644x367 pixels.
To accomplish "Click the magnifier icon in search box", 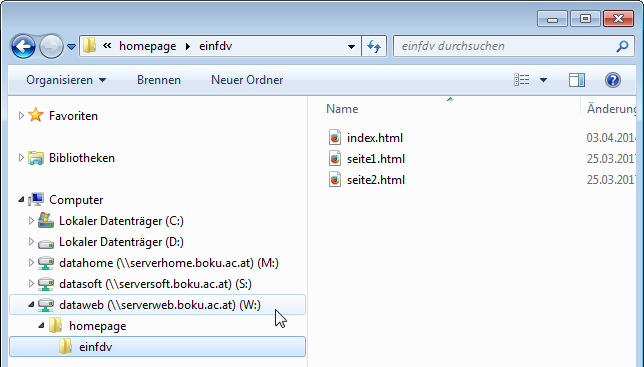I will 622,46.
